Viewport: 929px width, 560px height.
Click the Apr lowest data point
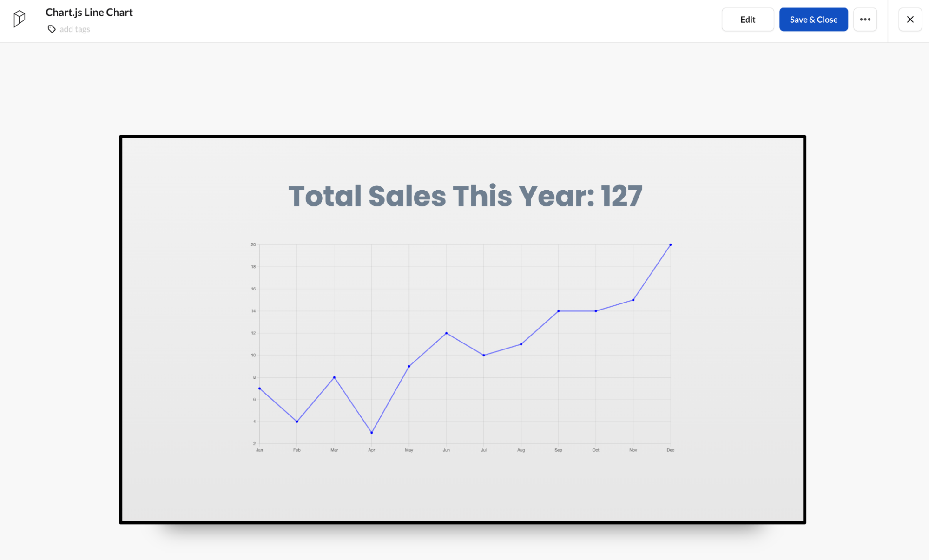(x=371, y=433)
